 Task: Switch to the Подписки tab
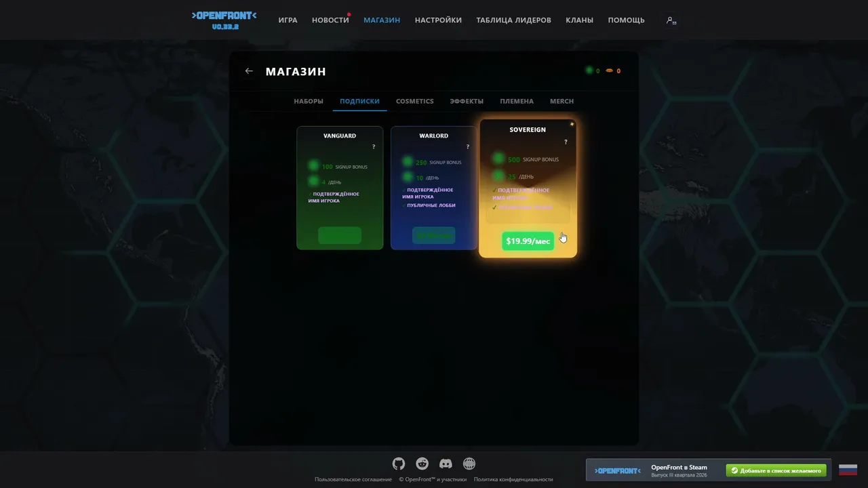pos(359,101)
